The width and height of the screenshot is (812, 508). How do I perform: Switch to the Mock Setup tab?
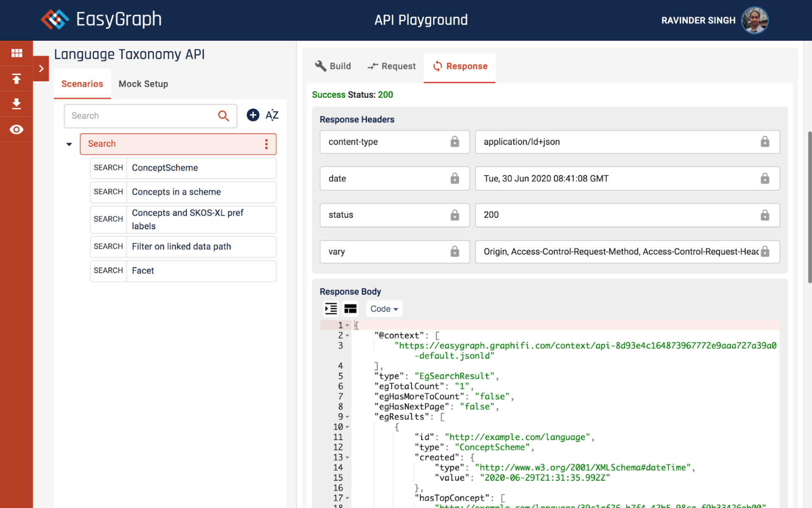pyautogui.click(x=143, y=84)
